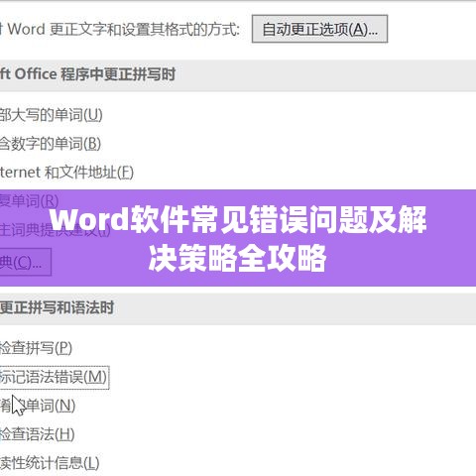This screenshot has height=476, width=476.
Task: Toggle the 复单词(R) option
Action: [30, 201]
